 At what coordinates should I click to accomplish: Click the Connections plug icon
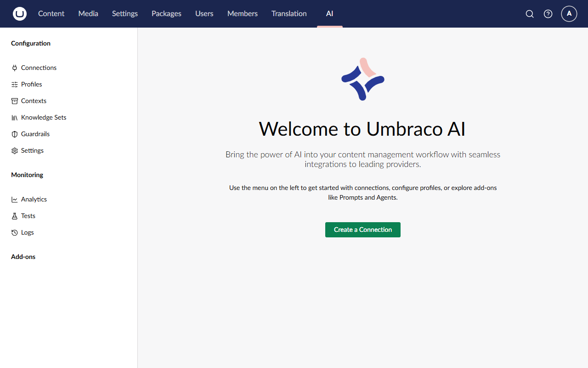[15, 68]
